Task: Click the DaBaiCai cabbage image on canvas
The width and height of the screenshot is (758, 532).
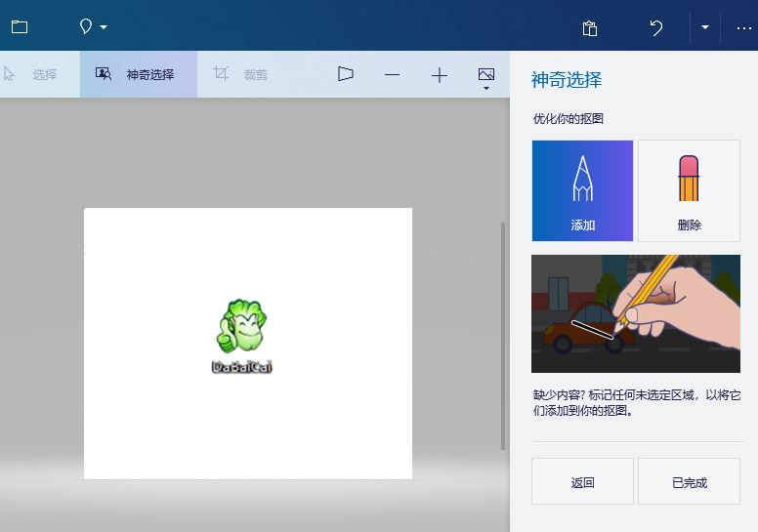Action: pyautogui.click(x=241, y=336)
